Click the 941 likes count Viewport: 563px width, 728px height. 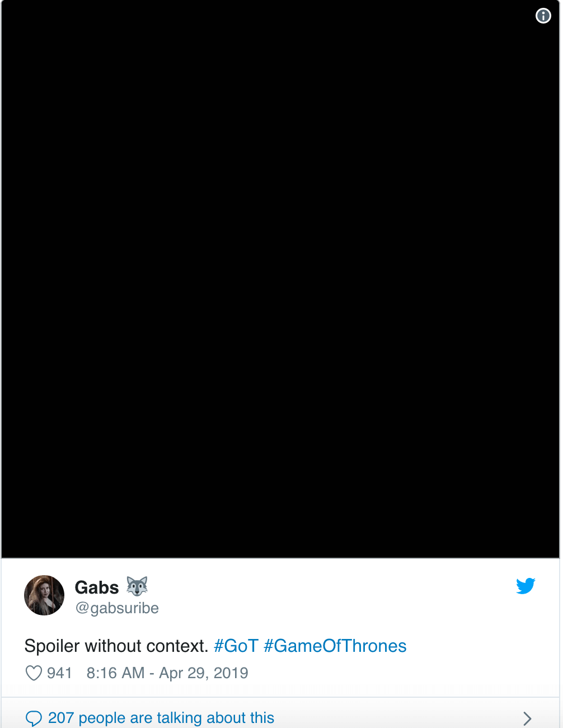[x=59, y=673]
